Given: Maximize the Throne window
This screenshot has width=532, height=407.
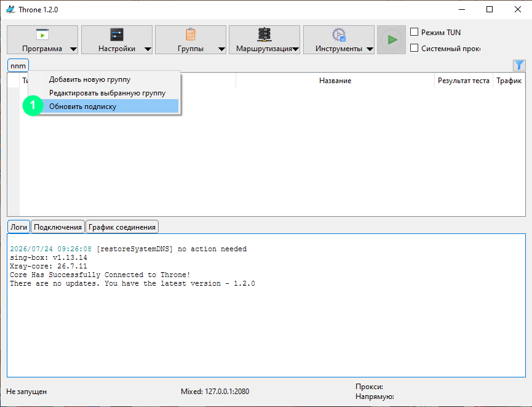Looking at the screenshot, I should 490,9.
